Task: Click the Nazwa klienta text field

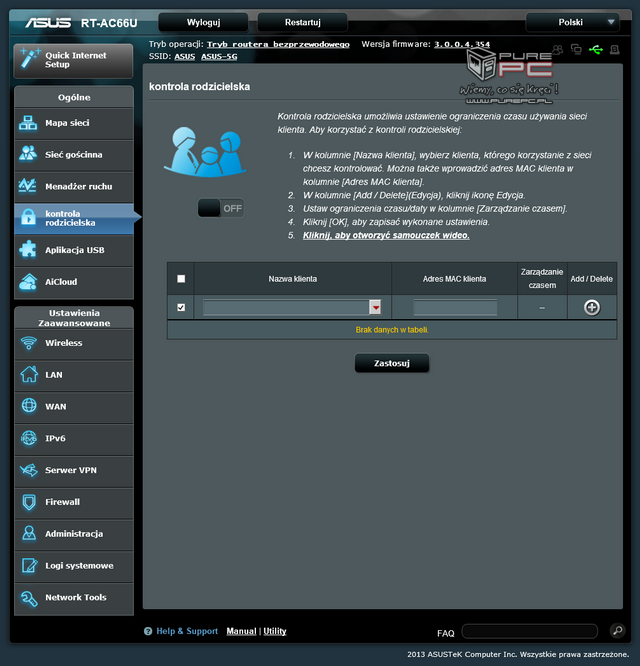Action: click(x=286, y=307)
